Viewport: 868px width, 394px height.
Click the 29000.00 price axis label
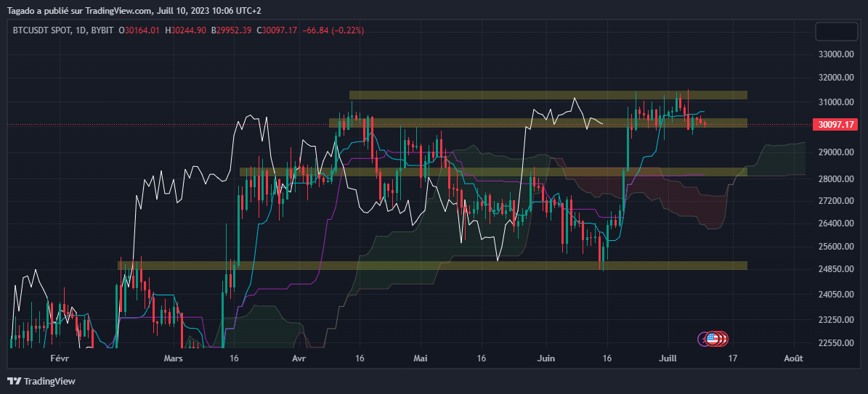tap(836, 152)
